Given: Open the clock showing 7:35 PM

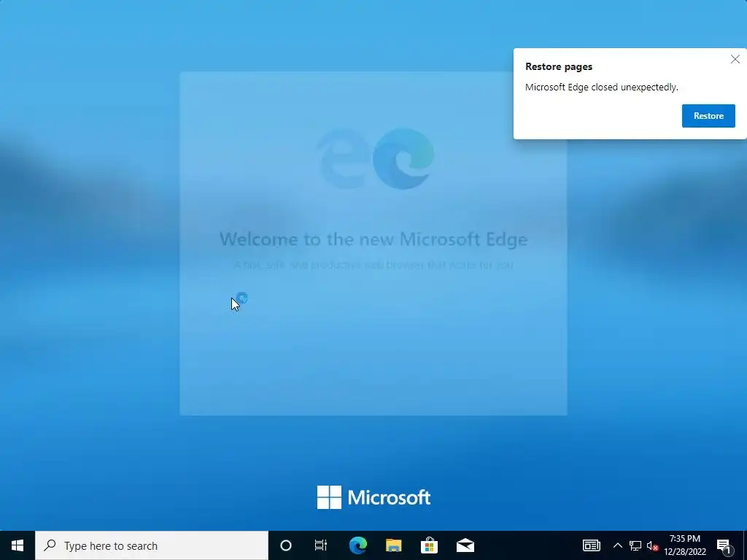Looking at the screenshot, I should 685,545.
